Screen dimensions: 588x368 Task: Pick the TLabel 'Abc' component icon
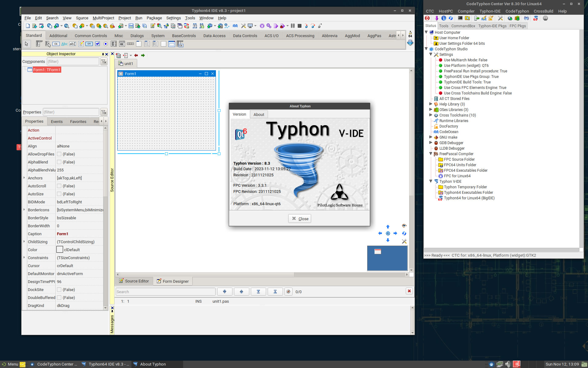[64, 44]
